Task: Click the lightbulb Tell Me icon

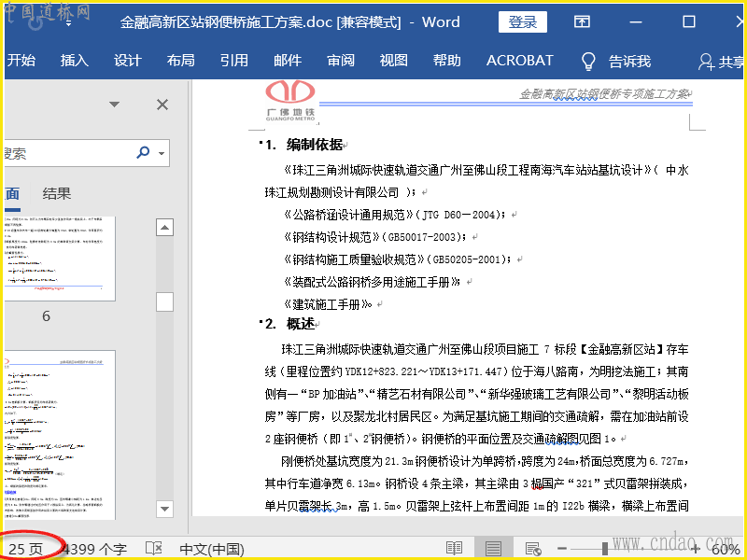Action: click(x=588, y=61)
